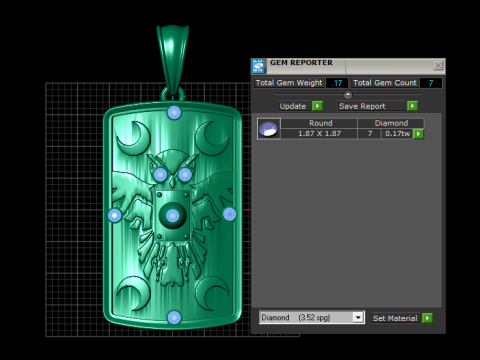Select the round gem thumbnail in report
The image size is (480, 360).
pos(269,129)
